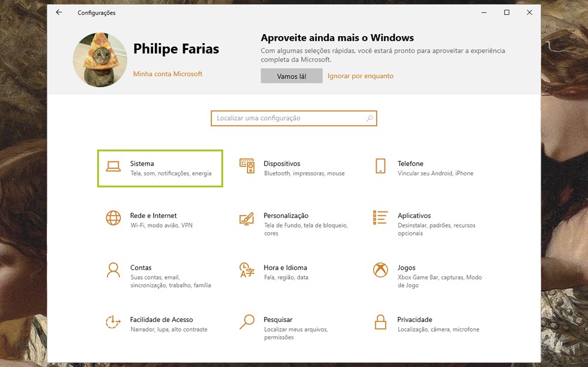This screenshot has height=367, width=588.
Task: Open the Dispositivos keyboard icon
Action: 247,166
